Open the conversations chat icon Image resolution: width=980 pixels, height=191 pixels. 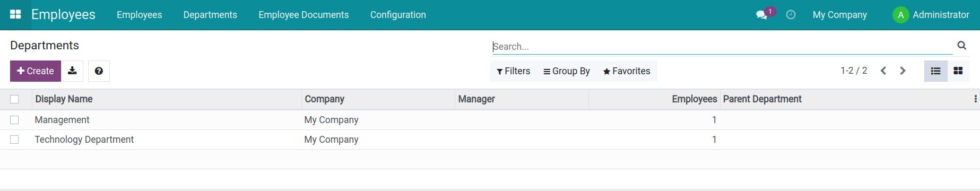[x=762, y=15]
